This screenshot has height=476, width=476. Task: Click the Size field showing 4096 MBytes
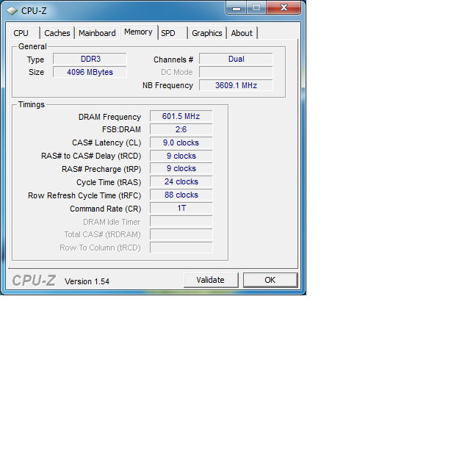tap(90, 72)
